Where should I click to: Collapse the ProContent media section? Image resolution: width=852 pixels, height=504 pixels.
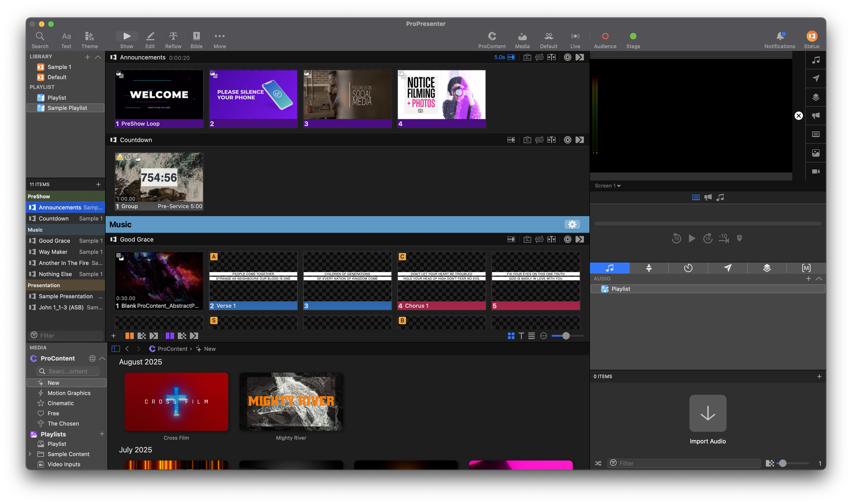[x=102, y=358]
